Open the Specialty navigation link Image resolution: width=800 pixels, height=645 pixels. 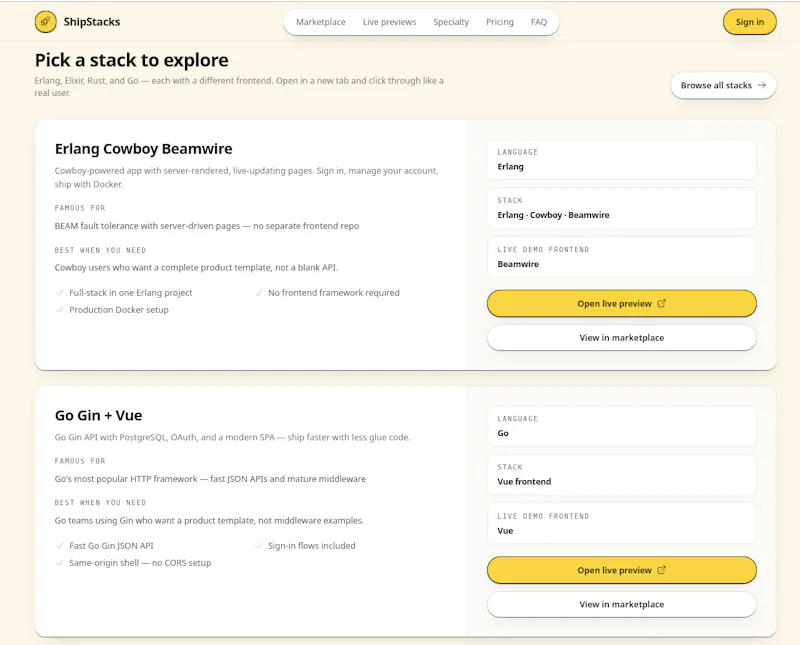[451, 22]
